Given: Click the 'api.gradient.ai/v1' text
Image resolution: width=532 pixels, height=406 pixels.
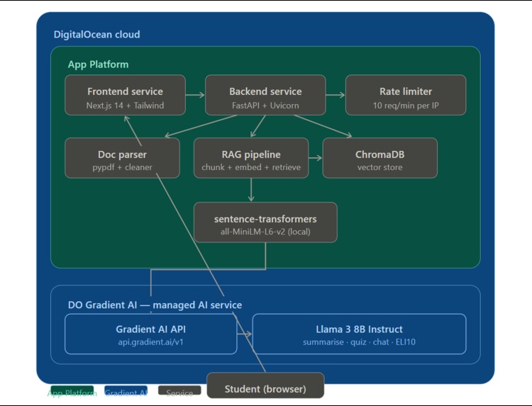Looking at the screenshot, I should pos(150,342).
